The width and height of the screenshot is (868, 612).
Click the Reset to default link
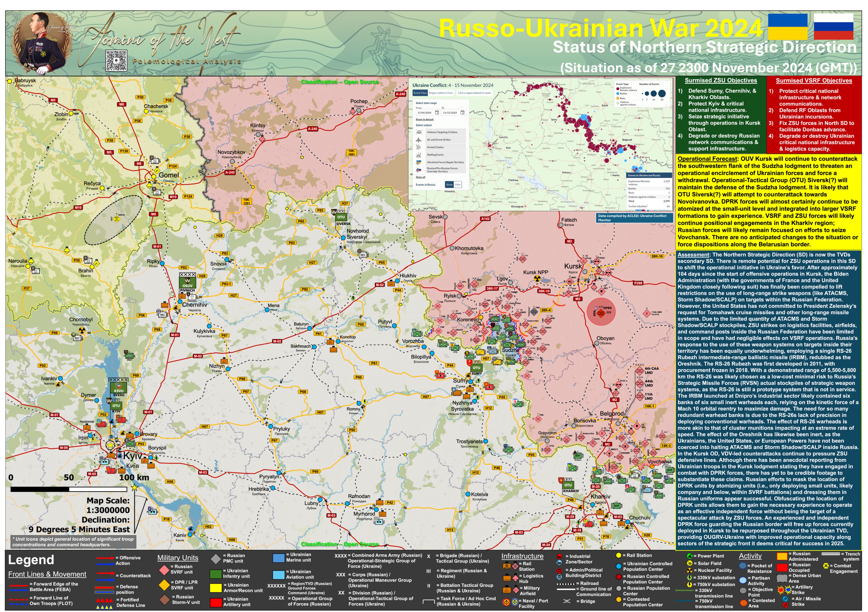coord(424,119)
